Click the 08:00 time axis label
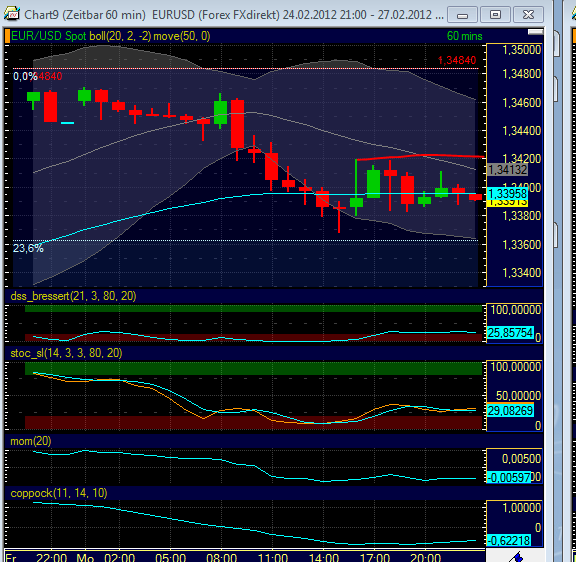The width and height of the screenshot is (576, 562). (x=222, y=557)
